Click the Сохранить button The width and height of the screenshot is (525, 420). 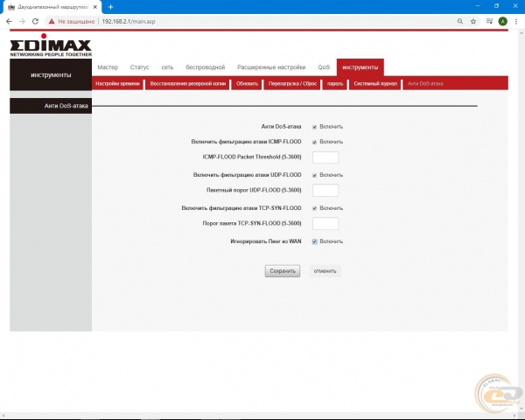[283, 271]
